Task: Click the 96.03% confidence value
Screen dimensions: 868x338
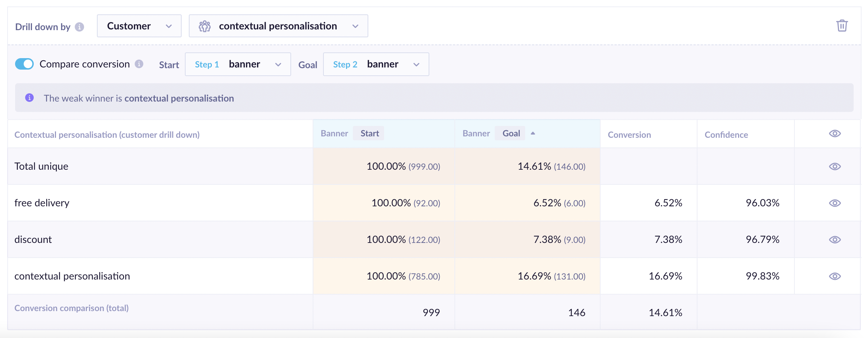Action: tap(762, 203)
